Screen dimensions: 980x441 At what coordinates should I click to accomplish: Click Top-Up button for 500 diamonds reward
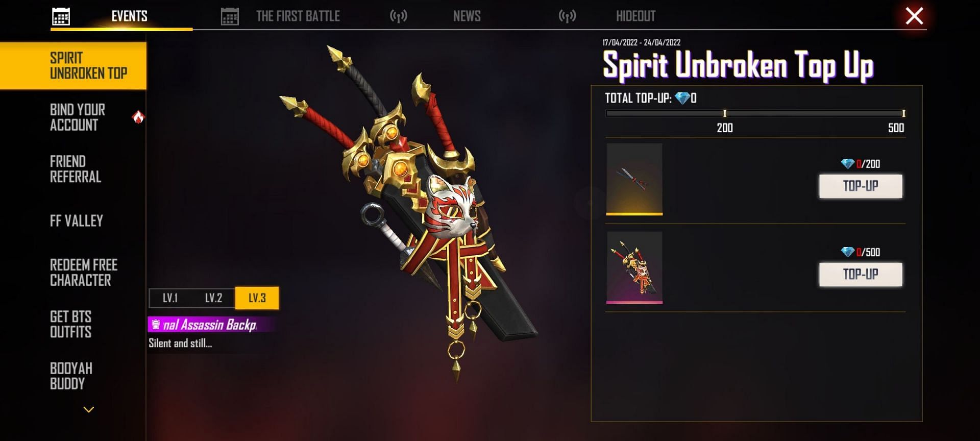click(x=861, y=274)
